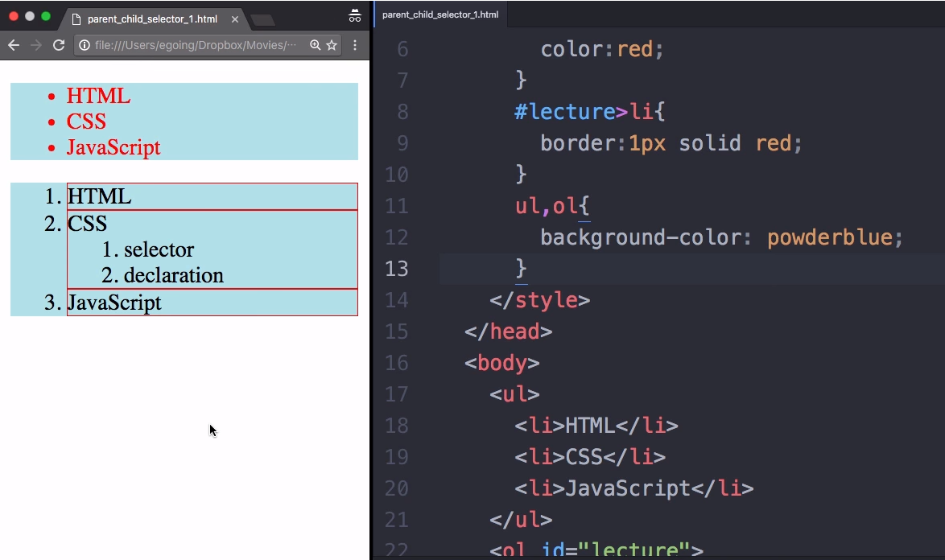Click closing </head> tag

[x=509, y=331]
